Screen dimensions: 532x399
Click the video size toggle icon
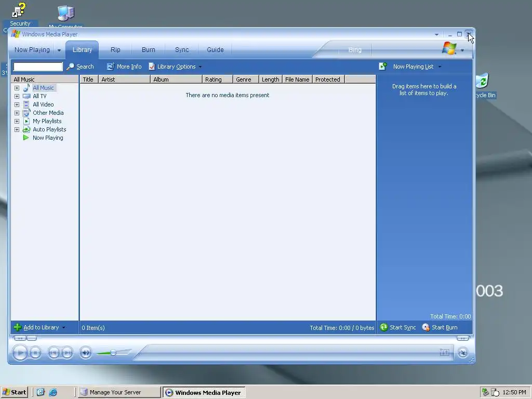[x=444, y=353]
